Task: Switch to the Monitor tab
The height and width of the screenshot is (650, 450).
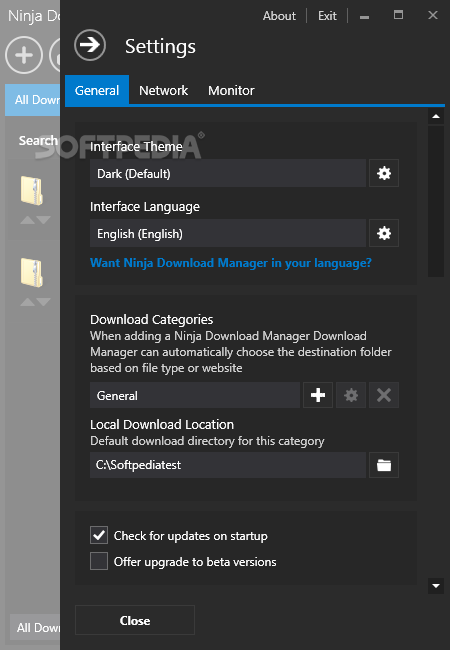Action: click(x=231, y=90)
